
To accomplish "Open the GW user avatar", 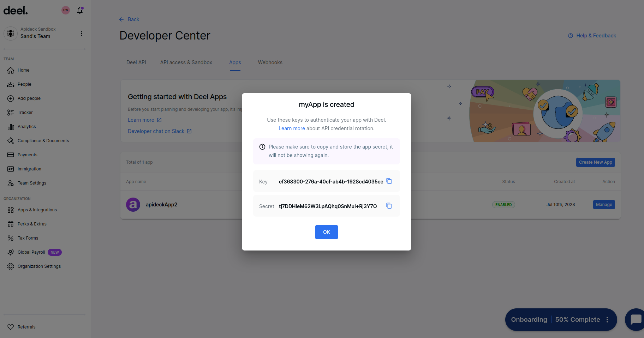I will [x=66, y=10].
